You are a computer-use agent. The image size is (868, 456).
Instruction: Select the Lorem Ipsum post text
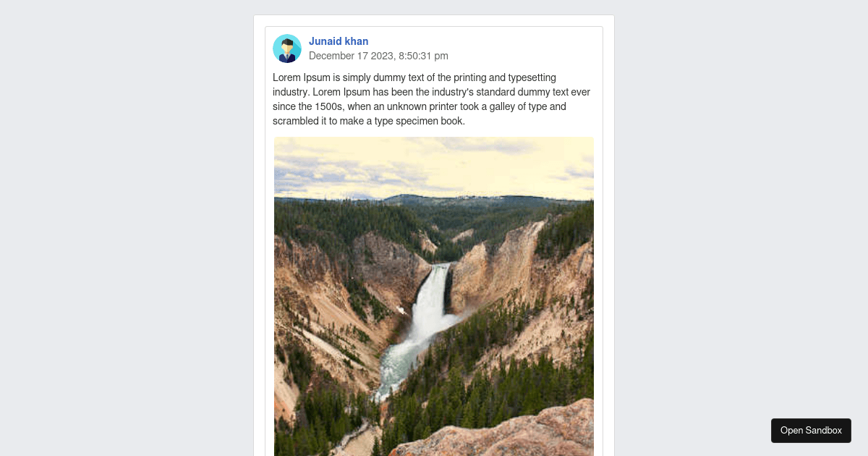(431, 99)
